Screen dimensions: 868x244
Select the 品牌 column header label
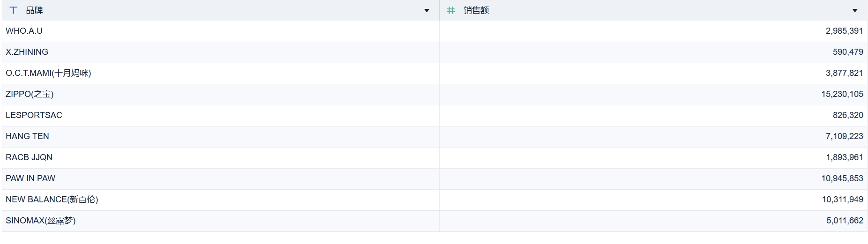(x=34, y=10)
